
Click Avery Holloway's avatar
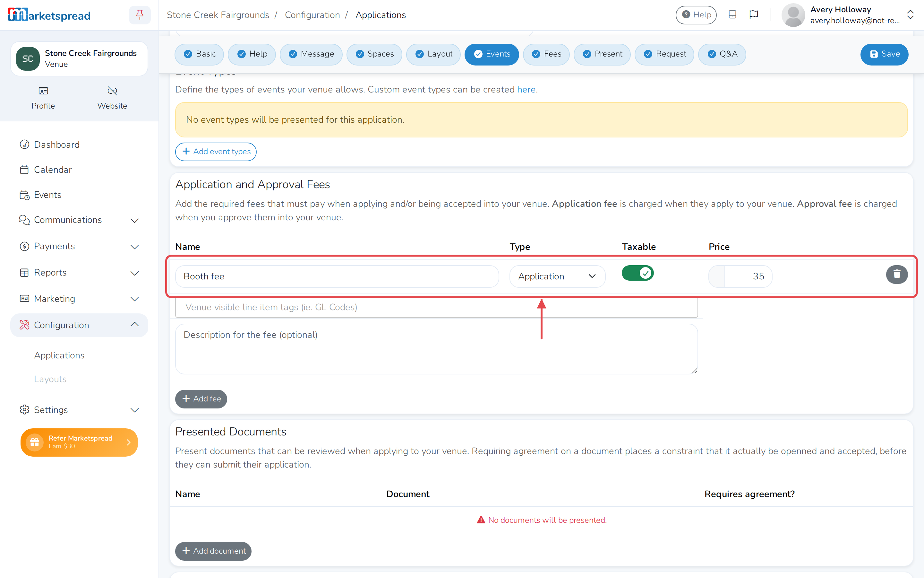pos(793,15)
